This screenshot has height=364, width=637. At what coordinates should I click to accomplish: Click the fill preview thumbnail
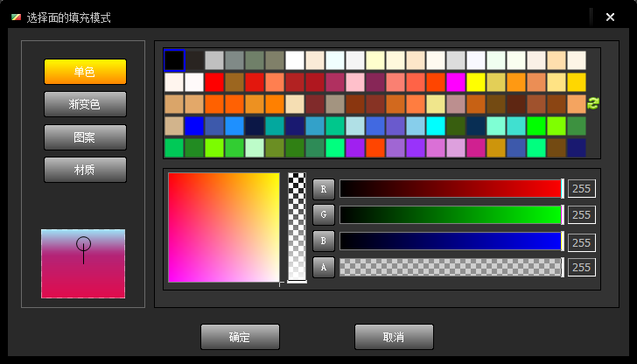click(83, 263)
